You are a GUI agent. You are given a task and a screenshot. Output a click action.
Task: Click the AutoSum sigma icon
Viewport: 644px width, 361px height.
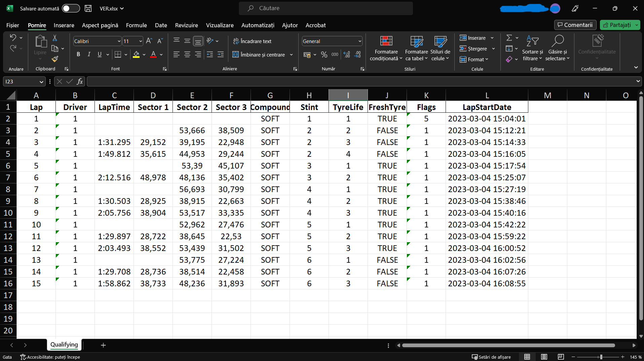(x=509, y=37)
